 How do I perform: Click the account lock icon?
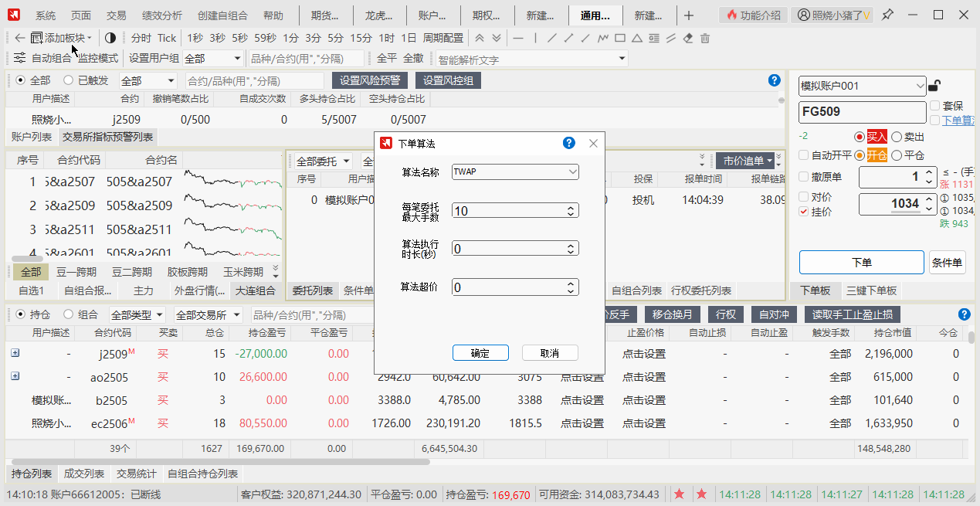(x=934, y=86)
